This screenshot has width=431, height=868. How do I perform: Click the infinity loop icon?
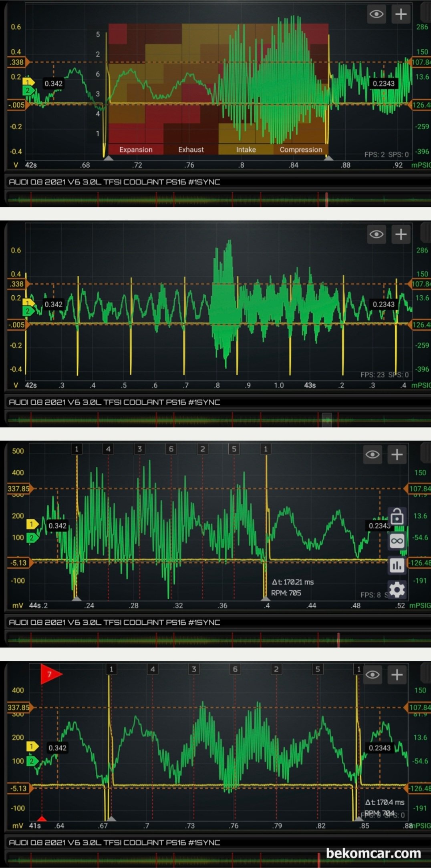tap(397, 541)
